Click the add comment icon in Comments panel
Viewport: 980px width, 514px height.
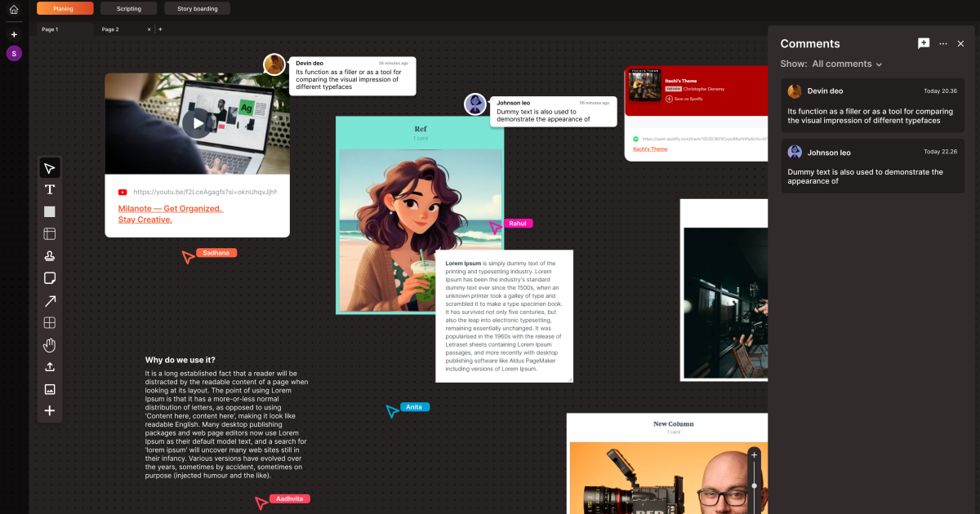pyautogui.click(x=924, y=43)
